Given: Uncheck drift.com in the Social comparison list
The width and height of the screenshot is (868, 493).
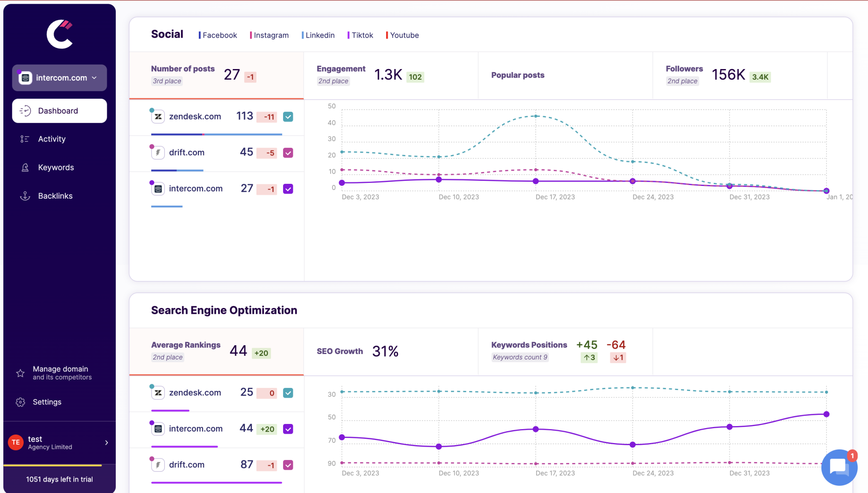Looking at the screenshot, I should (288, 152).
